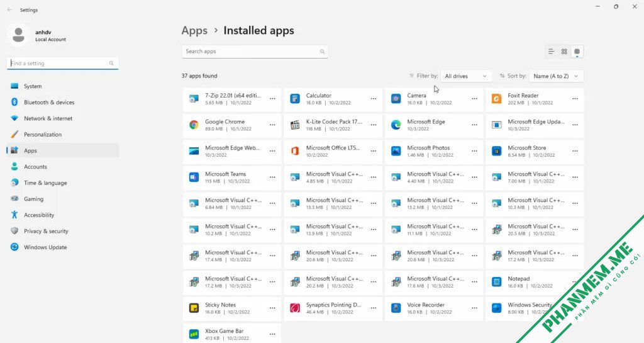This screenshot has width=644, height=343.
Task: Click the Xbox Game Bar icon
Action: (194, 334)
